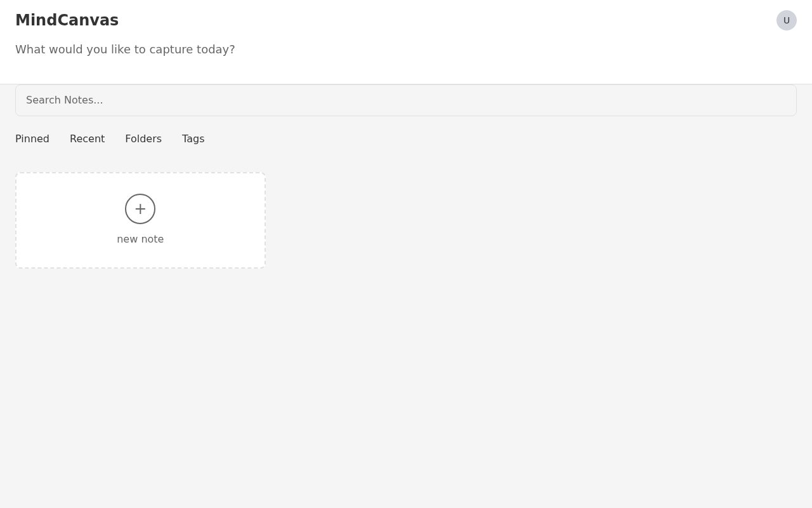Select the Folders tab
This screenshot has width=812, height=508.
tap(143, 138)
